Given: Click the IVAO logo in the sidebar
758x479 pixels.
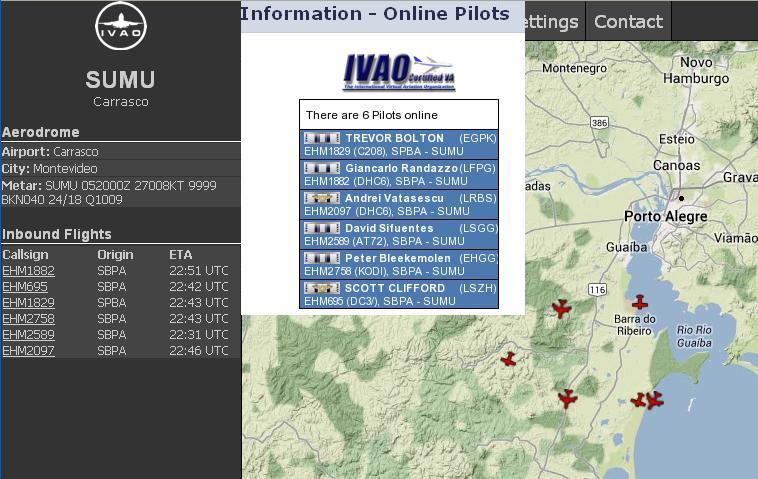Looking at the screenshot, I should tap(120, 26).
